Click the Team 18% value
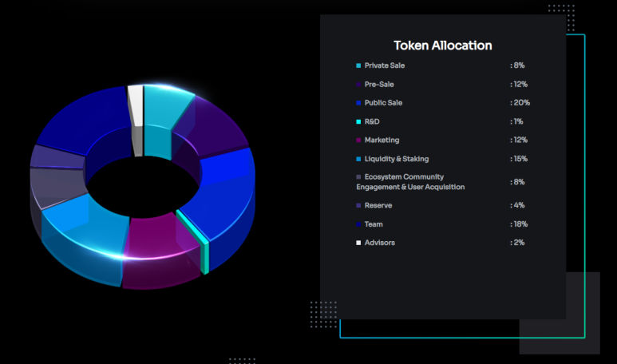617x364 pixels. click(519, 224)
